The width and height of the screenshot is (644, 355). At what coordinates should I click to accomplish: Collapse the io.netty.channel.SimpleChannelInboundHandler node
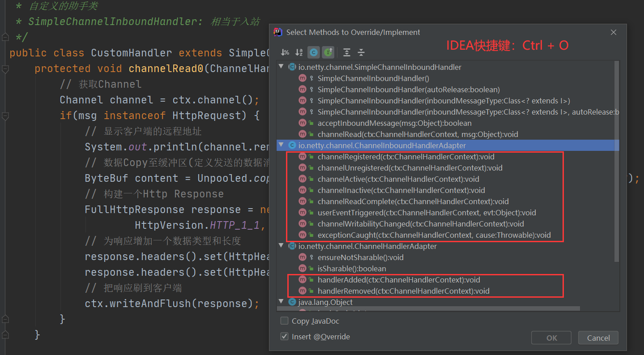click(x=281, y=67)
